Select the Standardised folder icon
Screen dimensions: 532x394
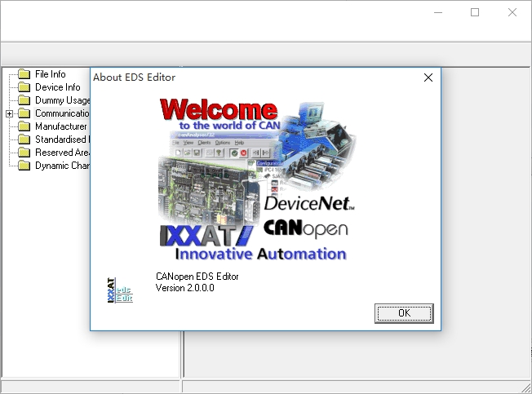24,139
